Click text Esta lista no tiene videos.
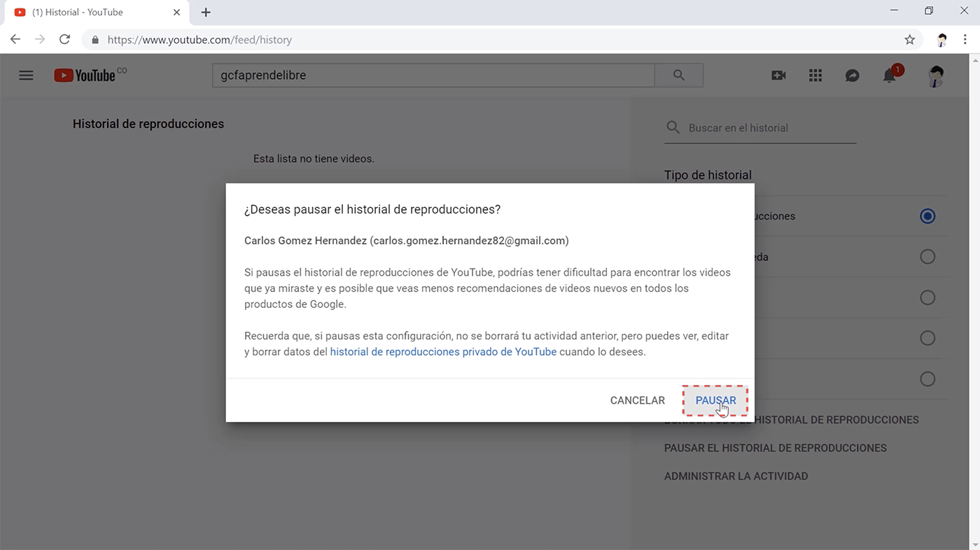The height and width of the screenshot is (550, 980). 314,159
